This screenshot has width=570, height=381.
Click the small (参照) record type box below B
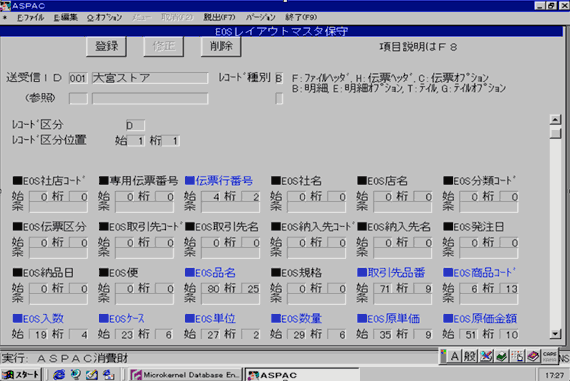279,99
